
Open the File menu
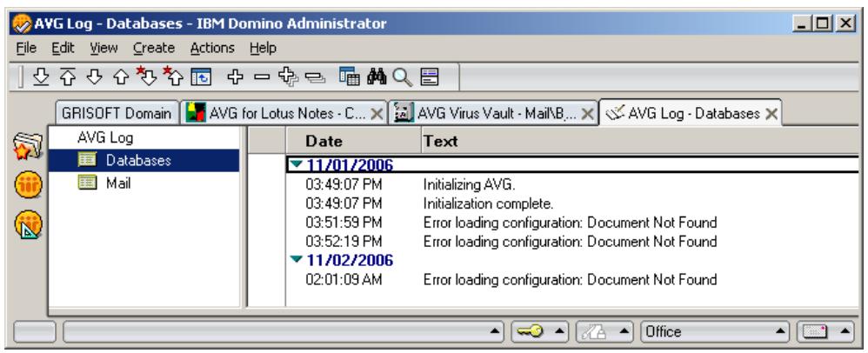tap(26, 49)
